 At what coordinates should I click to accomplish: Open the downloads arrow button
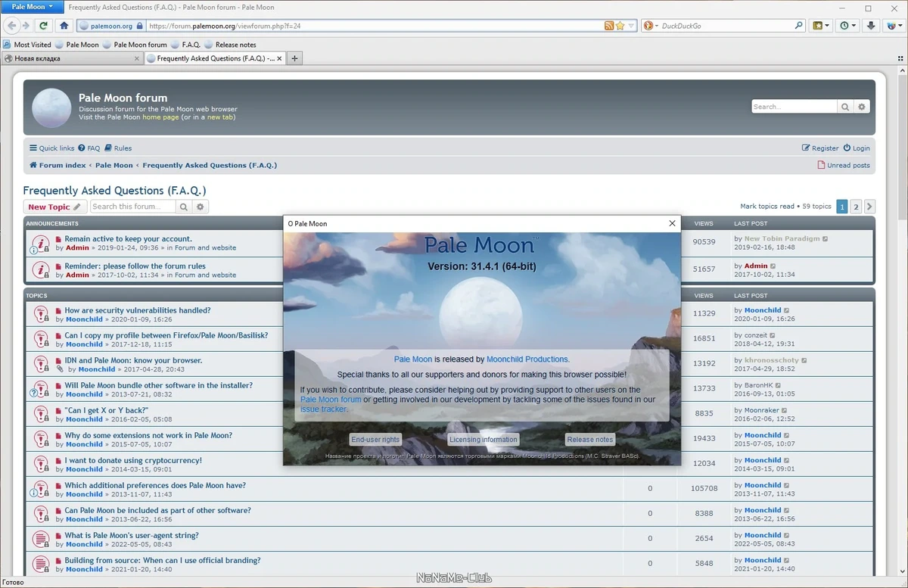point(872,26)
